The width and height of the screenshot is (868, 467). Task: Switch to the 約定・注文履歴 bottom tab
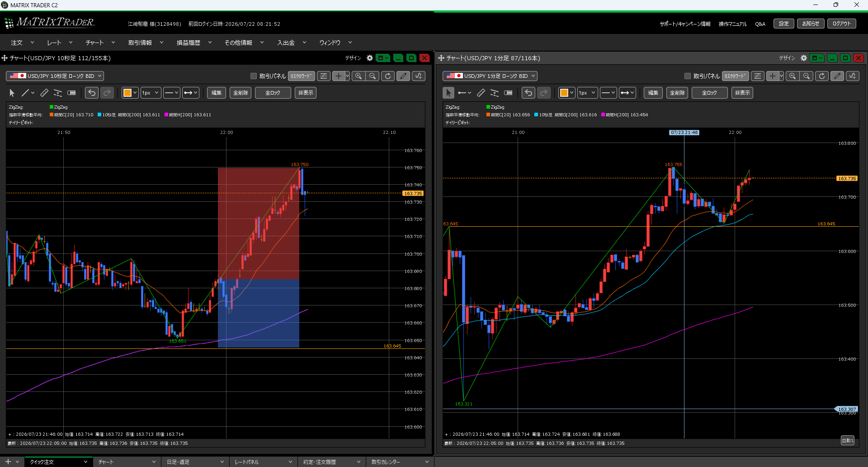coord(332,462)
